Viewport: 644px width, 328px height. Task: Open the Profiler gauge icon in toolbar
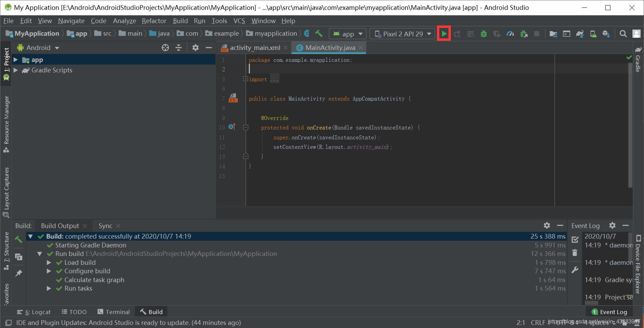510,34
